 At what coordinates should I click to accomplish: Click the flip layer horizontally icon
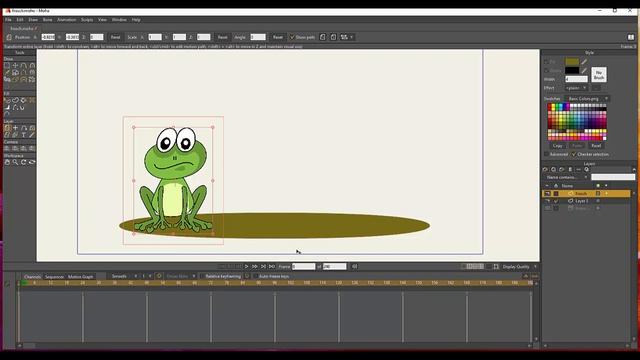tap(322, 37)
